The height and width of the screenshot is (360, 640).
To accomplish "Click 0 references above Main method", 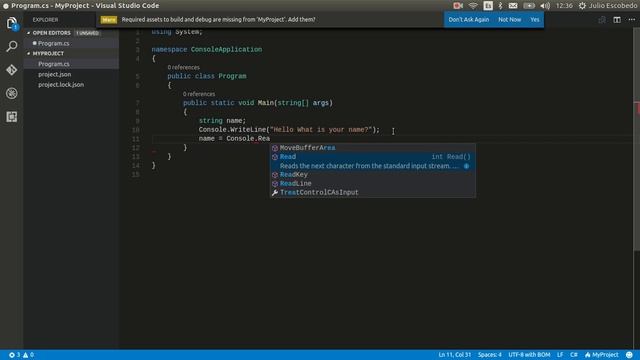I will coord(199,94).
